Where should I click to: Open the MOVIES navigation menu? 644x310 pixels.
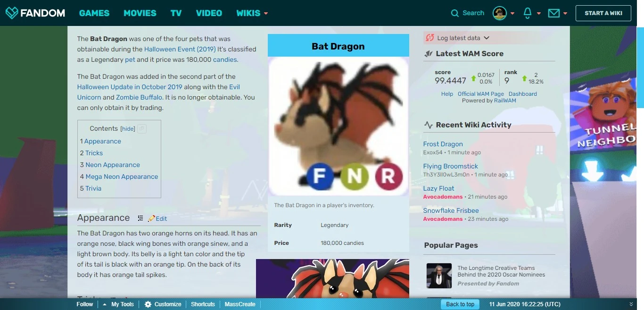[140, 13]
